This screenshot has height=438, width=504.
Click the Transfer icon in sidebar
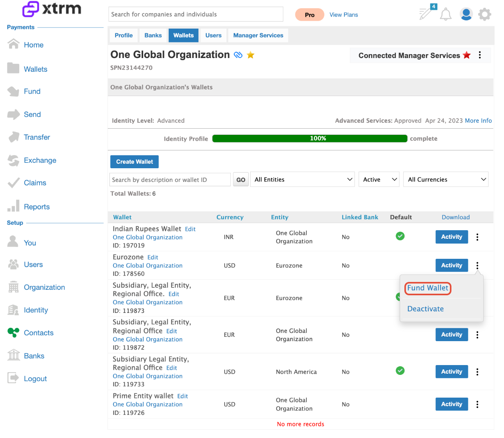pos(14,137)
